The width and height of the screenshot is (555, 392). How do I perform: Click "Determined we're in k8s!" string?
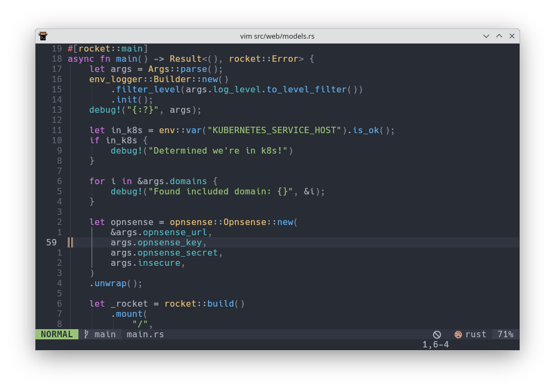(218, 151)
